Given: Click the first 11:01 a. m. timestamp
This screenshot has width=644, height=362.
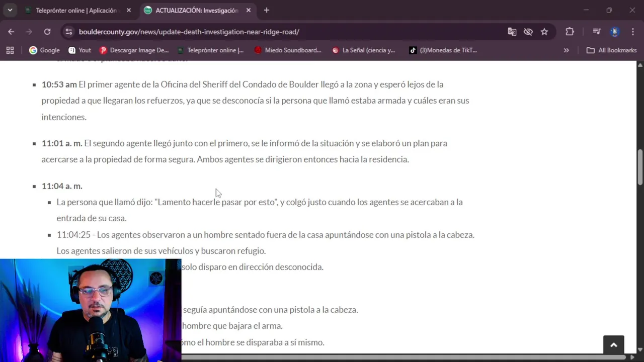Looking at the screenshot, I should [61, 143].
